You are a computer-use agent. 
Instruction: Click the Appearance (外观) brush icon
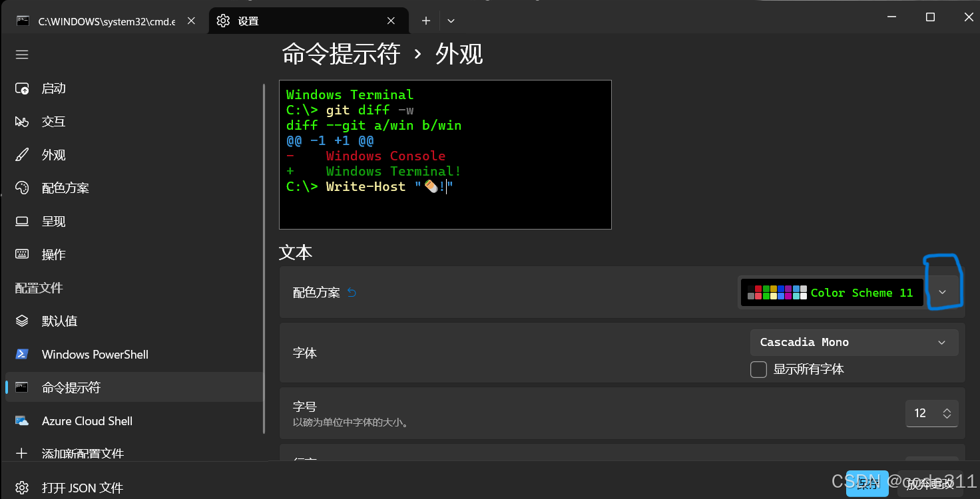(22, 155)
